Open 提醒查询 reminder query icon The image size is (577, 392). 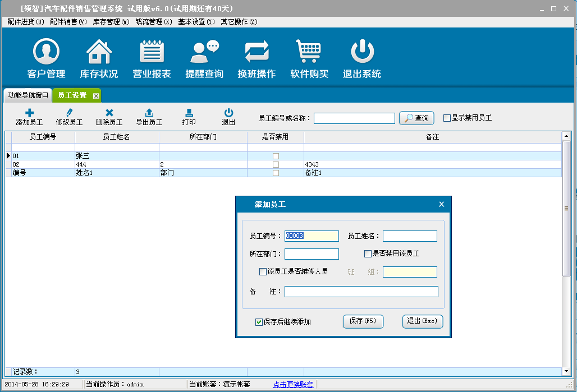[x=204, y=52]
